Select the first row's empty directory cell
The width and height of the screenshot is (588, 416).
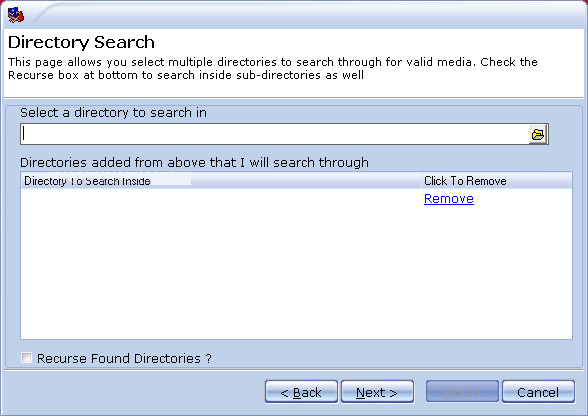221,198
